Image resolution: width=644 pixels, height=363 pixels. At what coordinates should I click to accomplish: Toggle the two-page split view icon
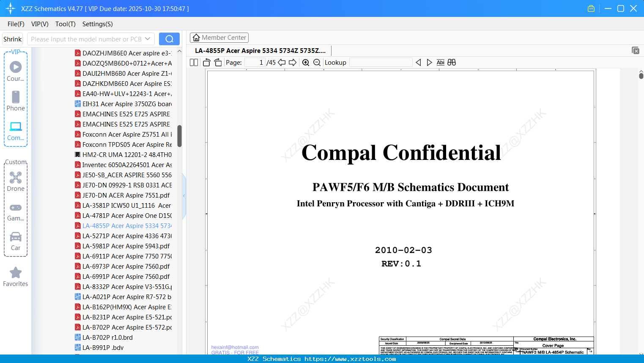pos(194,63)
